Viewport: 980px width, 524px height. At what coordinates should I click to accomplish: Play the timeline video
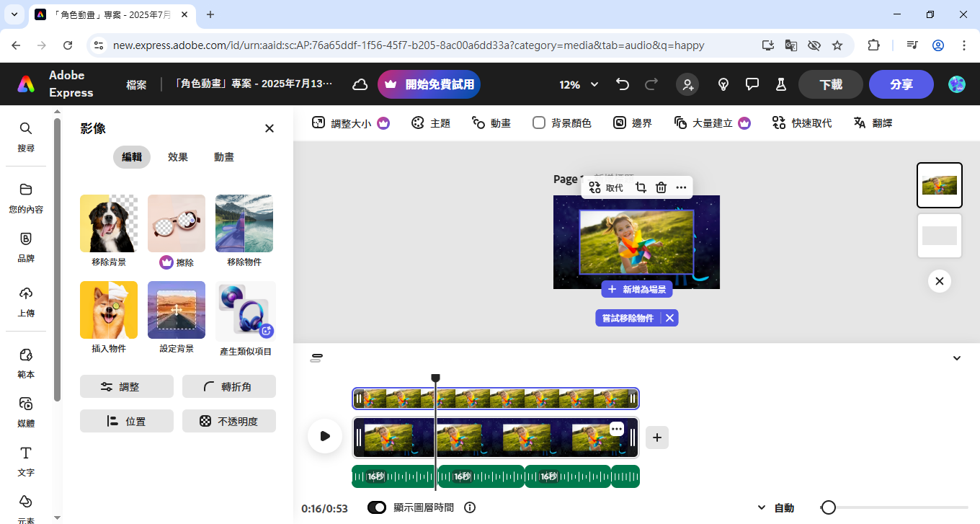click(325, 436)
